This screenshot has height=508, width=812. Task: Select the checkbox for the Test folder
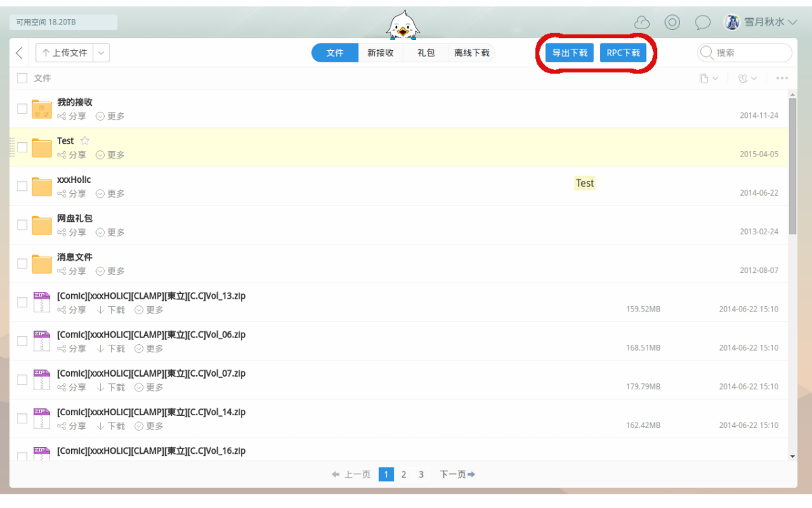pos(22,146)
